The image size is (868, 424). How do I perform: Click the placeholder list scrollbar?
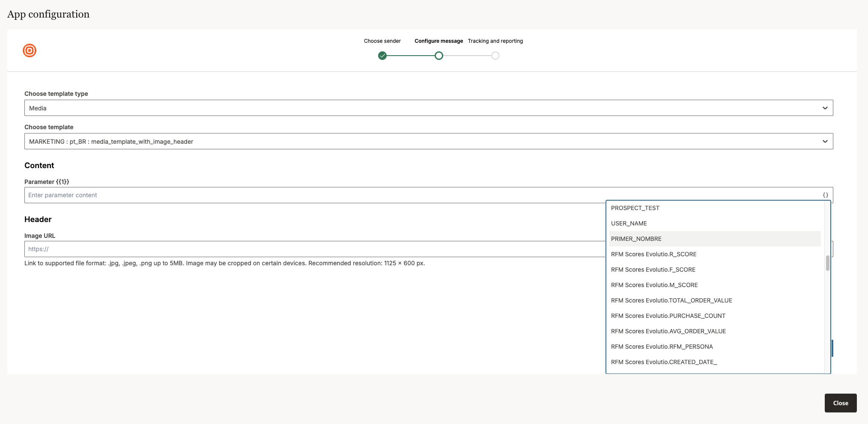click(827, 263)
